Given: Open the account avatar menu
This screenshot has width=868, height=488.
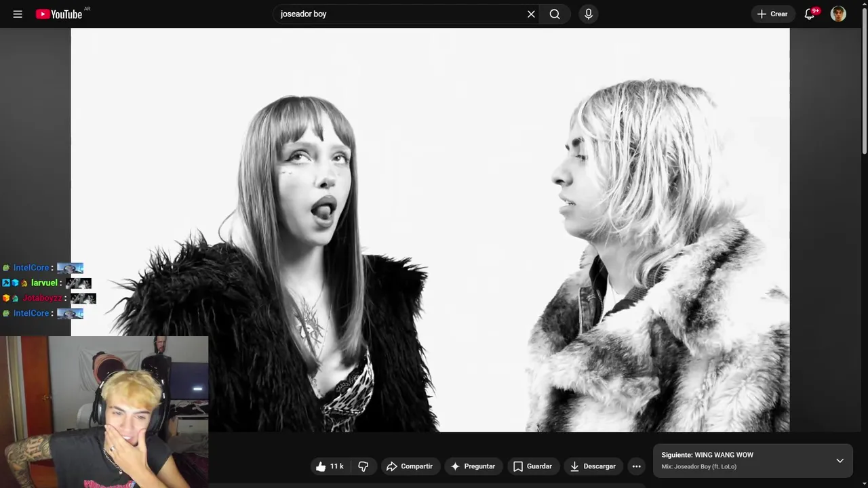Looking at the screenshot, I should pos(838,14).
